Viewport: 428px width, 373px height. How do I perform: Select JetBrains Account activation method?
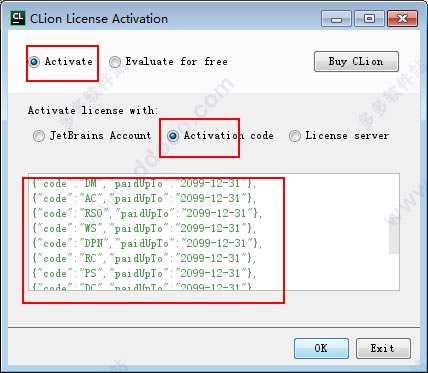(92, 136)
